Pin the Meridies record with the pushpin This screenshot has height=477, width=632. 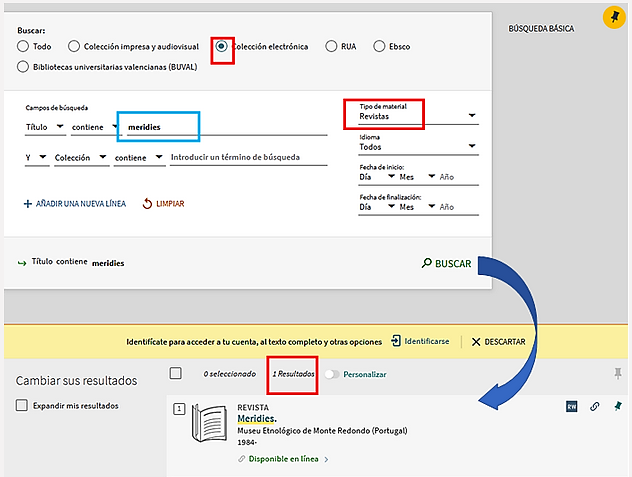pyautogui.click(x=617, y=406)
